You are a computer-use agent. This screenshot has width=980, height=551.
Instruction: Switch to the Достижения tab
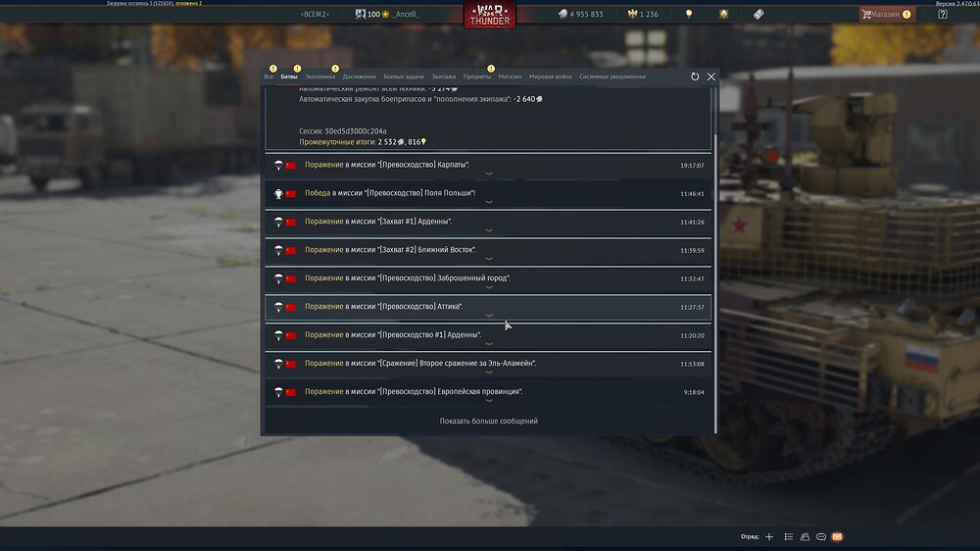359,76
